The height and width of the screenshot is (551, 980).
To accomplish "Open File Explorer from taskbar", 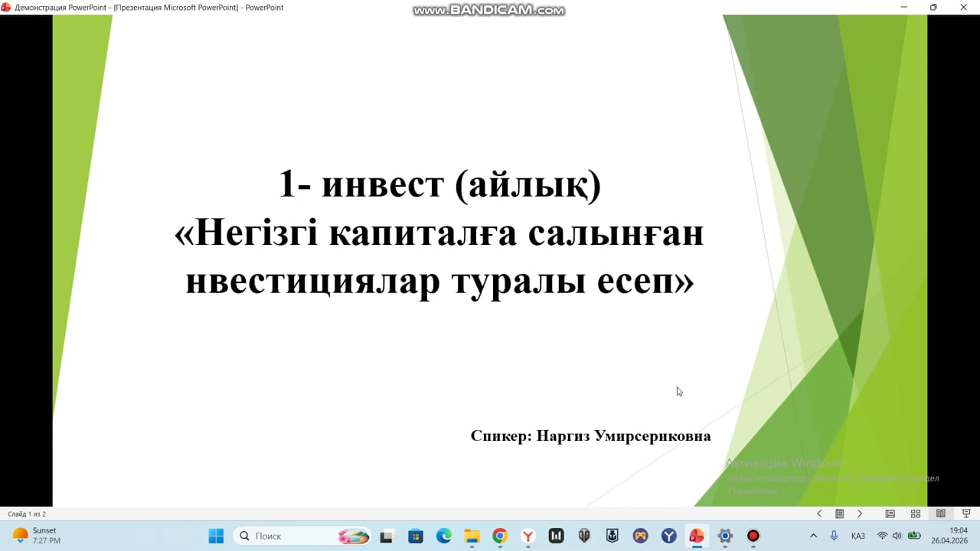I will tap(472, 536).
